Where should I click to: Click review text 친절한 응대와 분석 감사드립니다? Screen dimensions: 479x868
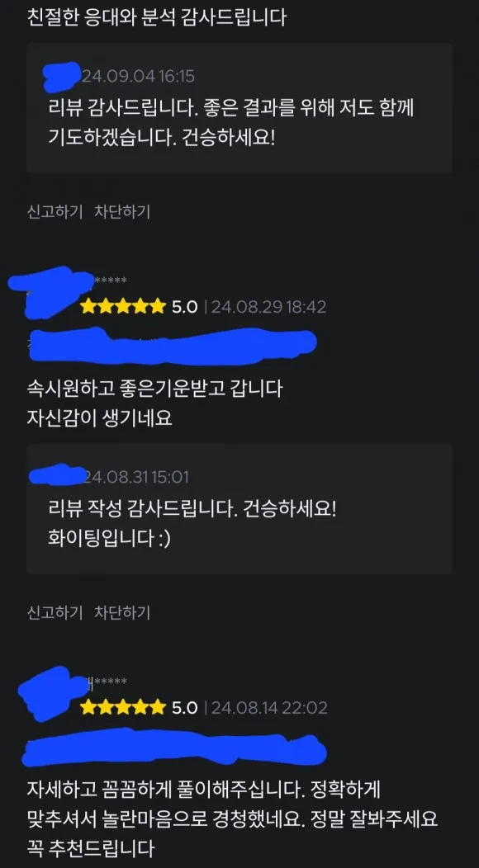157,17
